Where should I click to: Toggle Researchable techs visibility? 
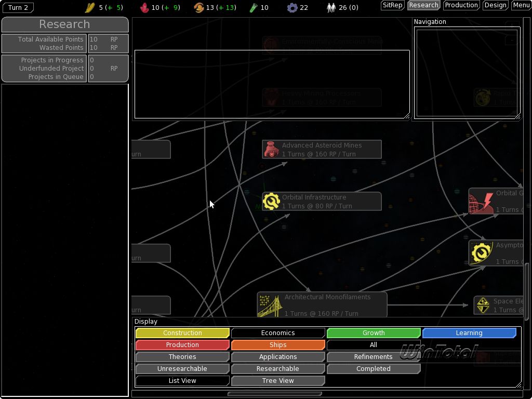[278, 368]
